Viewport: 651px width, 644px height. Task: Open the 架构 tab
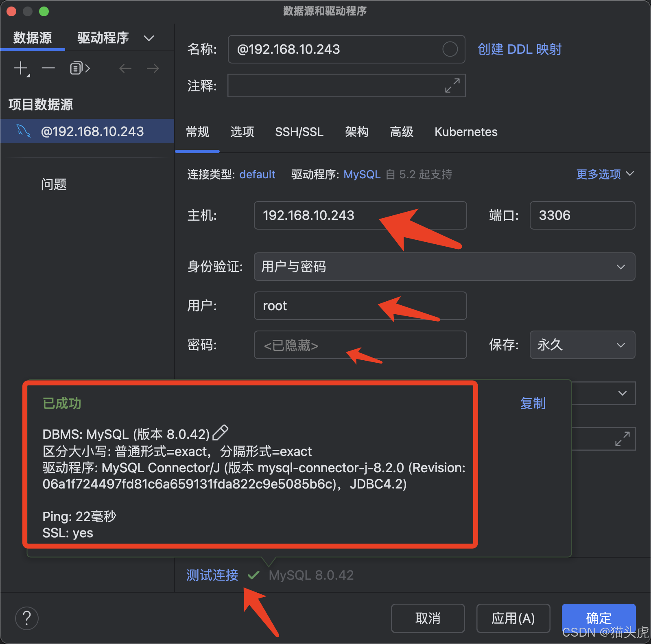tap(357, 132)
